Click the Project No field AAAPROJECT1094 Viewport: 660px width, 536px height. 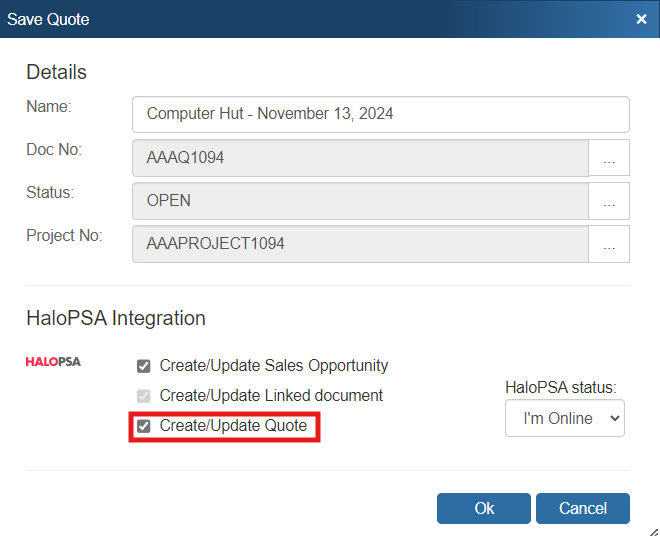360,244
